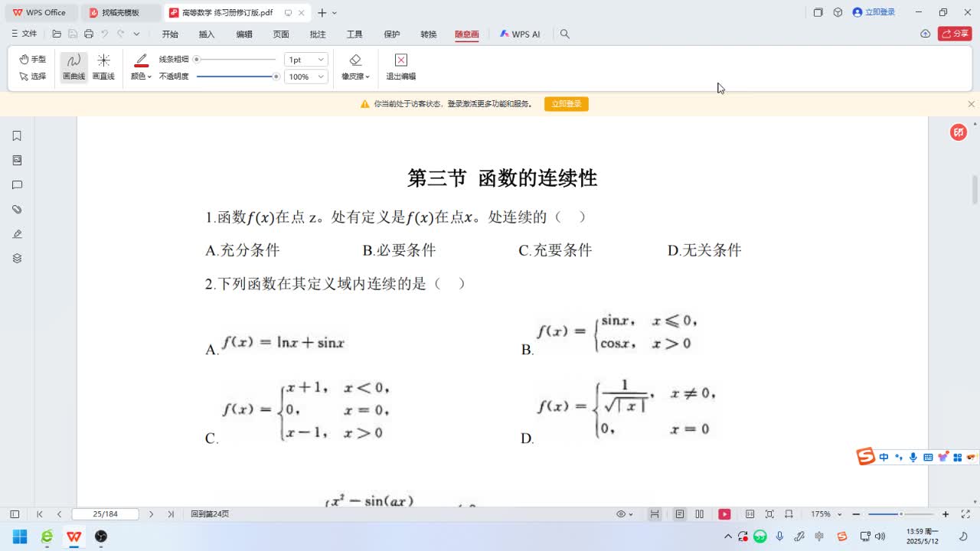Image resolution: width=980 pixels, height=551 pixels.
Task: Click 回到第24页 link
Action: click(210, 514)
